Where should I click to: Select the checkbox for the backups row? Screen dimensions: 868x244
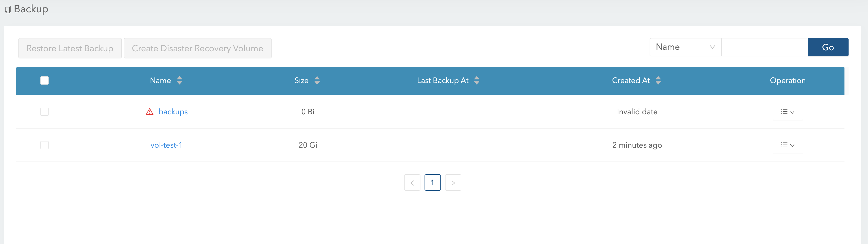click(x=44, y=111)
